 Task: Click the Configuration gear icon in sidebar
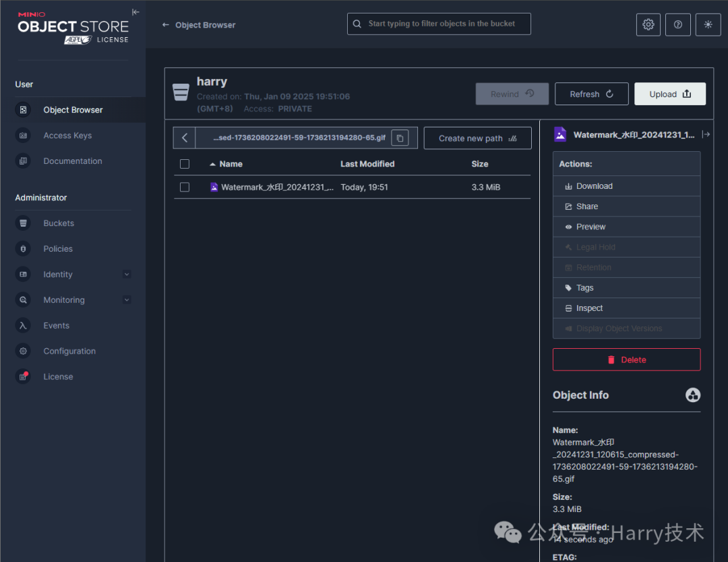(23, 351)
